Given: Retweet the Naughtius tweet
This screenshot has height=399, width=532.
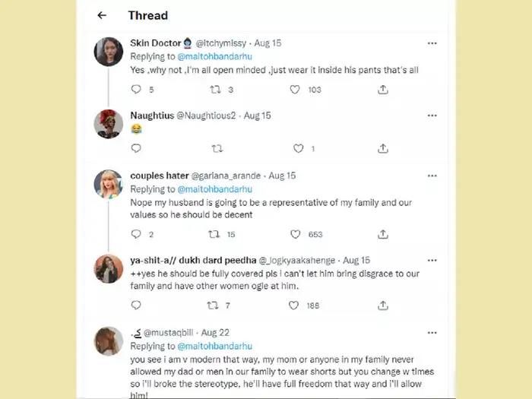Looking at the screenshot, I should pyautogui.click(x=217, y=149).
